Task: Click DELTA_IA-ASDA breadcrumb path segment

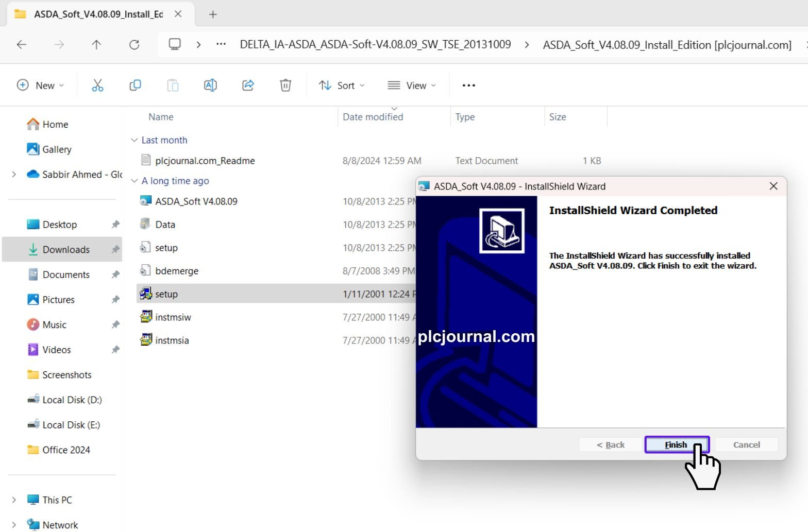Action: click(375, 45)
